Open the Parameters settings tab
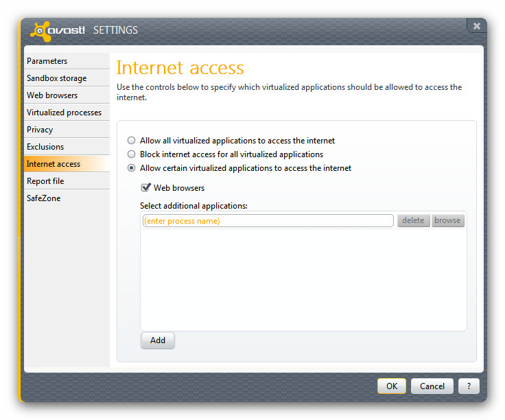The width and height of the screenshot is (505, 420). (47, 61)
